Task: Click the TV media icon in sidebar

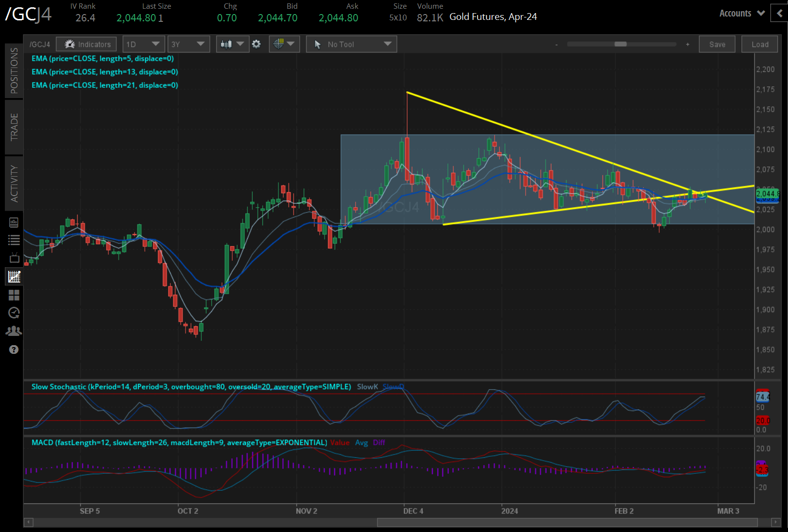Action: pyautogui.click(x=14, y=258)
